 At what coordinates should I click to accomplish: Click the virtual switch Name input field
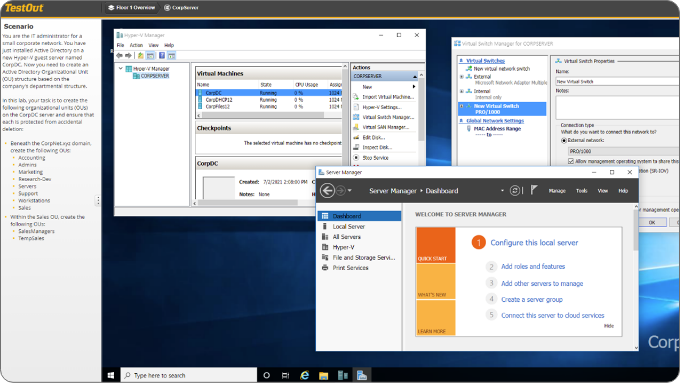coord(617,82)
